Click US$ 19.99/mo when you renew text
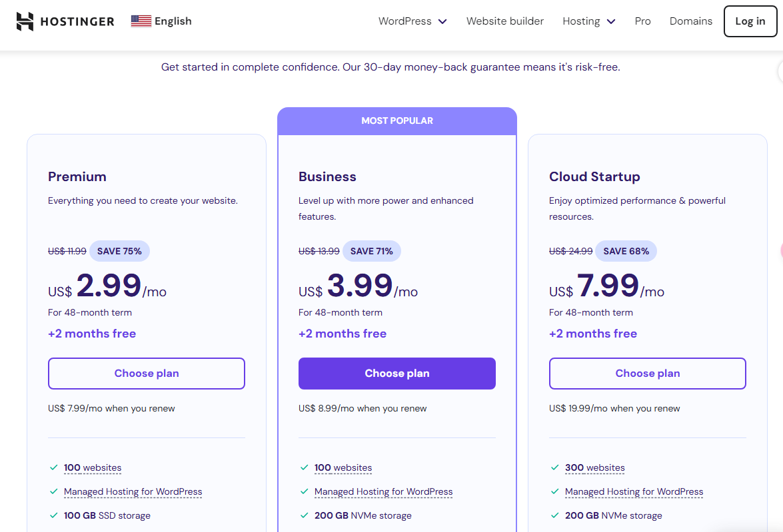This screenshot has width=783, height=532. click(614, 408)
